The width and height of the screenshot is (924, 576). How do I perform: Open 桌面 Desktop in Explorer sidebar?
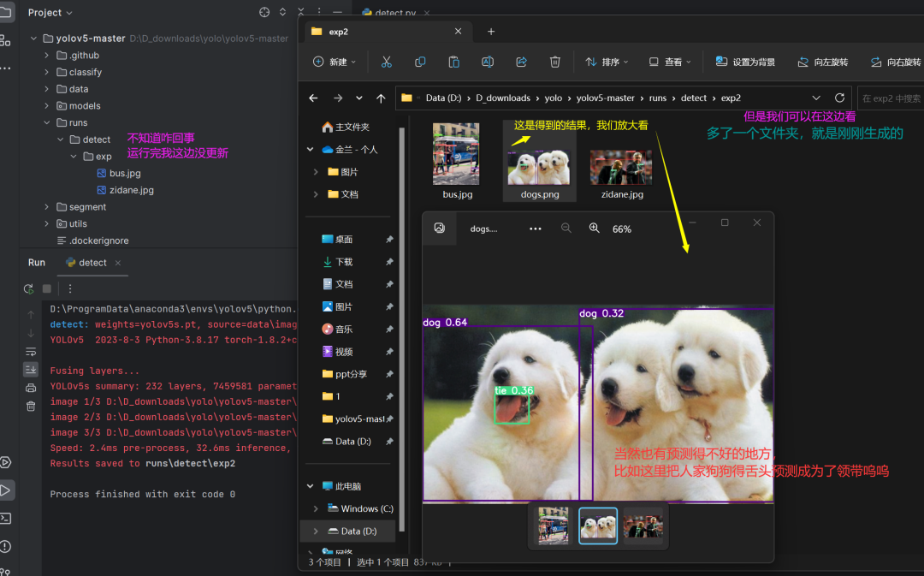click(x=344, y=240)
